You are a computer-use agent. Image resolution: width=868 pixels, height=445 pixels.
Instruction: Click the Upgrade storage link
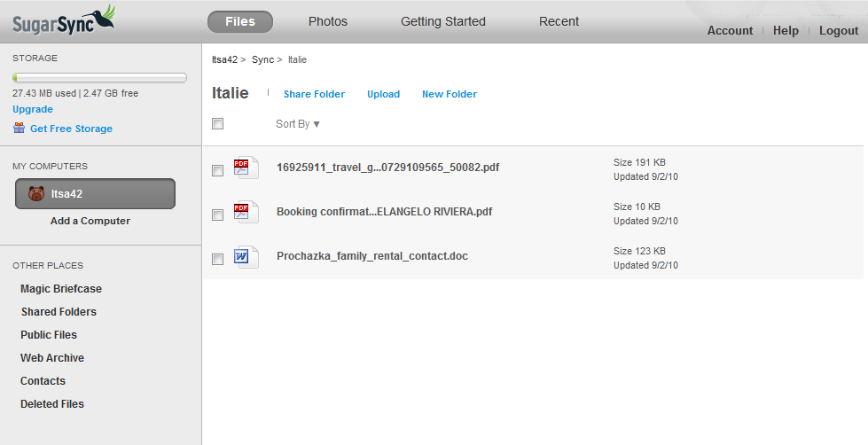point(33,109)
